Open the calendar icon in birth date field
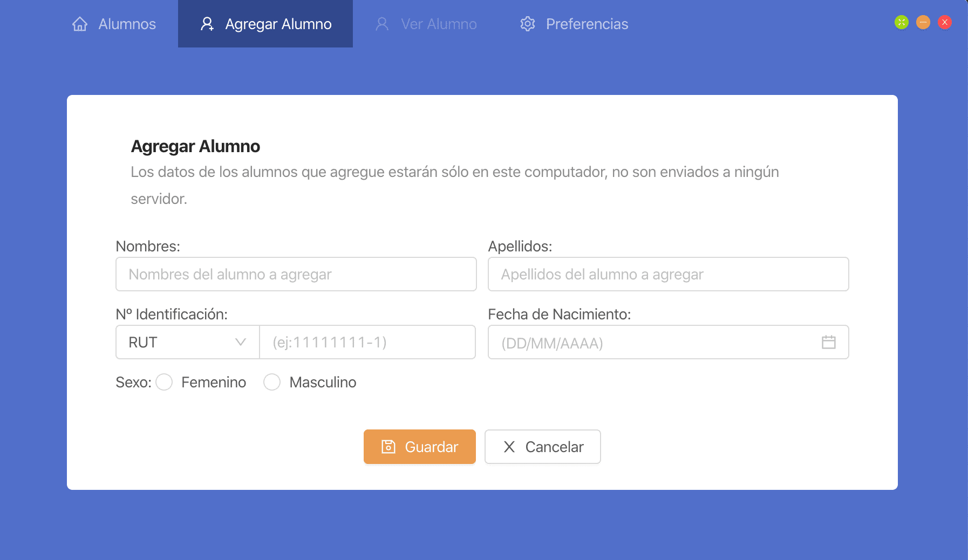 [828, 342]
